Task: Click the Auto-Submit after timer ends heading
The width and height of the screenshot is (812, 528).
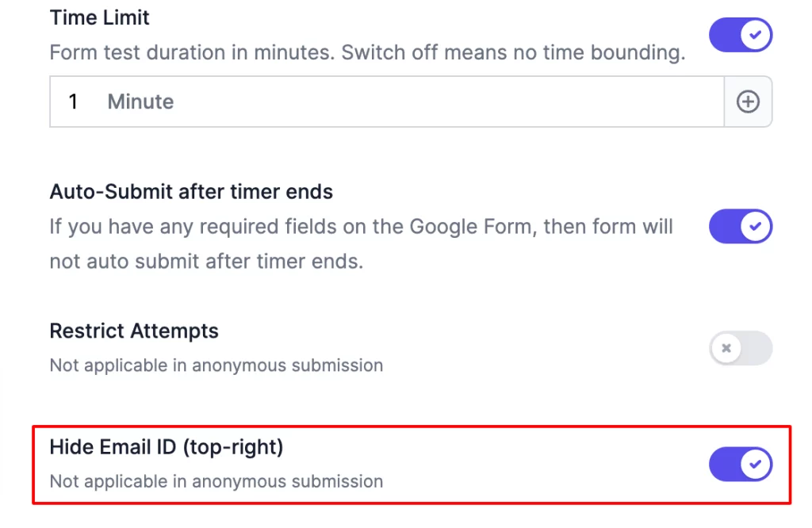Action: (x=191, y=191)
